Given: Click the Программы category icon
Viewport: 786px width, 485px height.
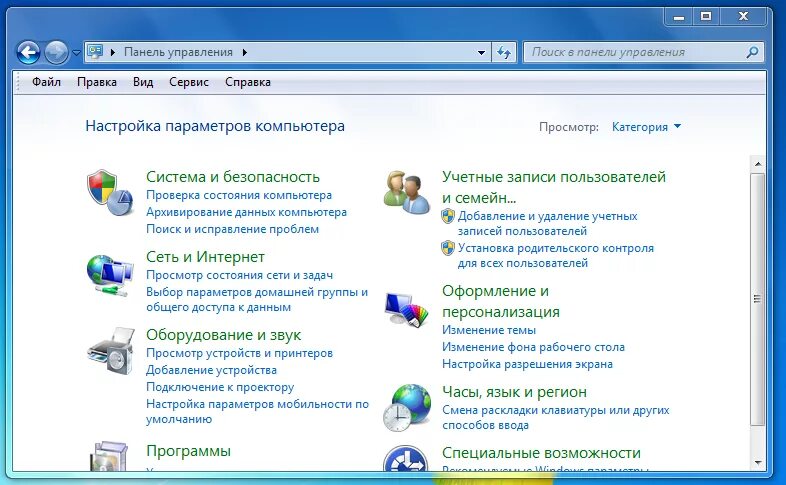Looking at the screenshot, I should pyautogui.click(x=109, y=456).
